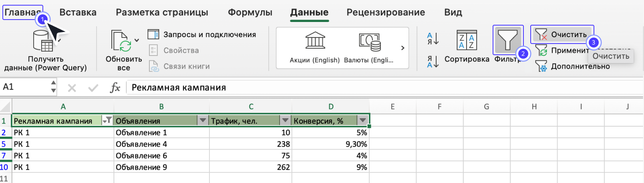Select column A header

[x=63, y=107]
